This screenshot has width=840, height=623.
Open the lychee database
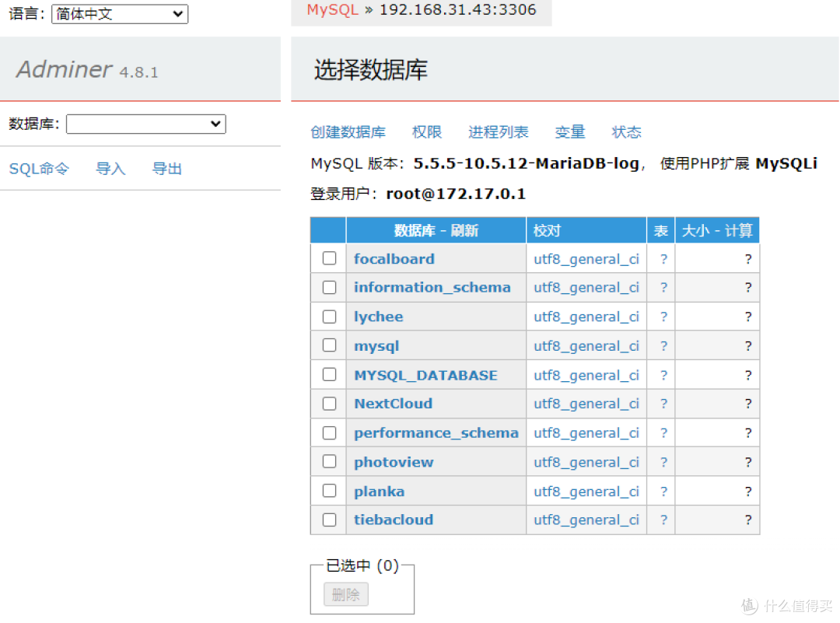click(x=378, y=316)
